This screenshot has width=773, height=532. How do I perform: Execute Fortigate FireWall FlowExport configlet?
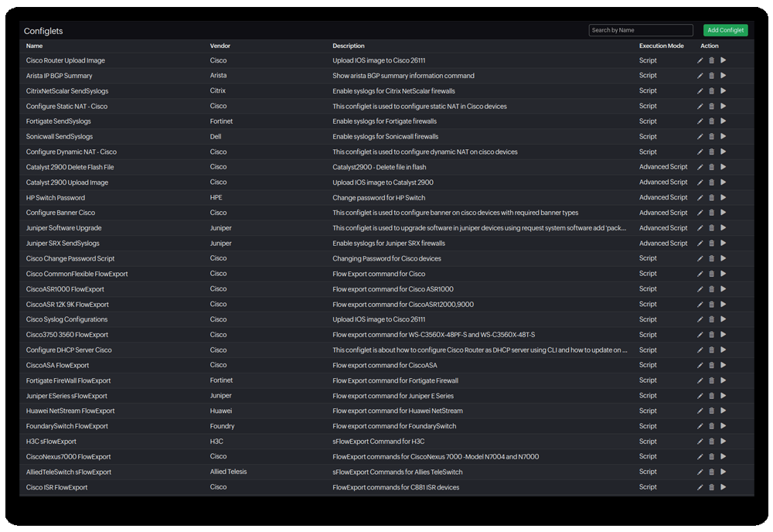724,380
